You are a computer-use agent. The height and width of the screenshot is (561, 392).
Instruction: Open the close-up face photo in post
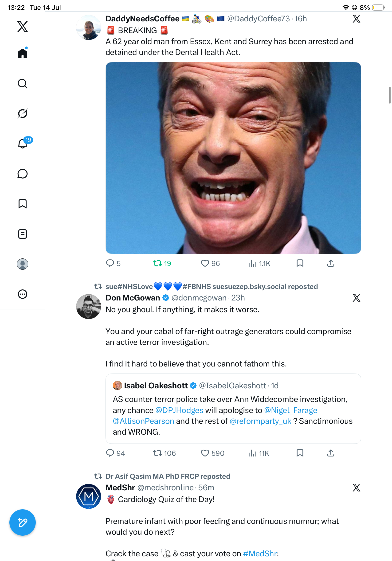[233, 158]
